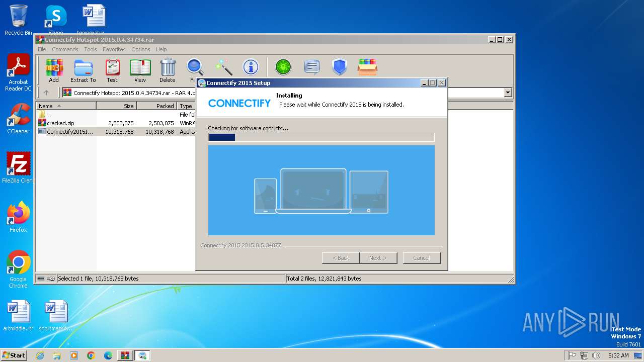
Task: Sort by the Size column header
Action: coord(117,106)
